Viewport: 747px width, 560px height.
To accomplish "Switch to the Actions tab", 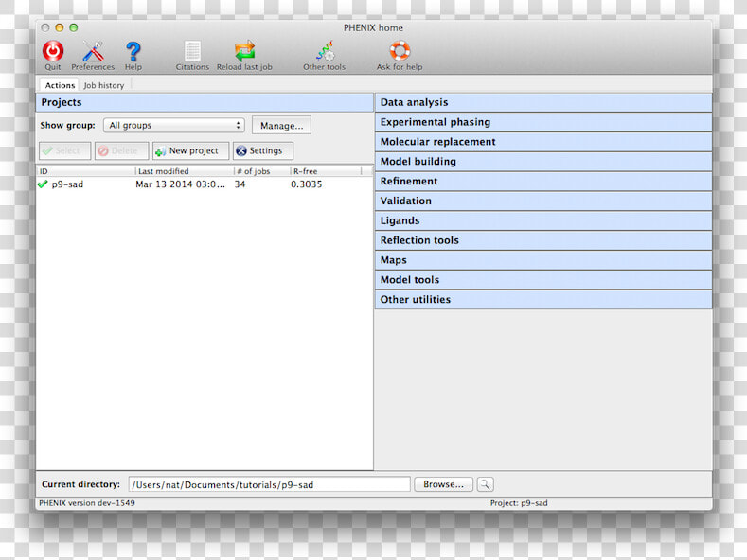I will click(x=60, y=85).
